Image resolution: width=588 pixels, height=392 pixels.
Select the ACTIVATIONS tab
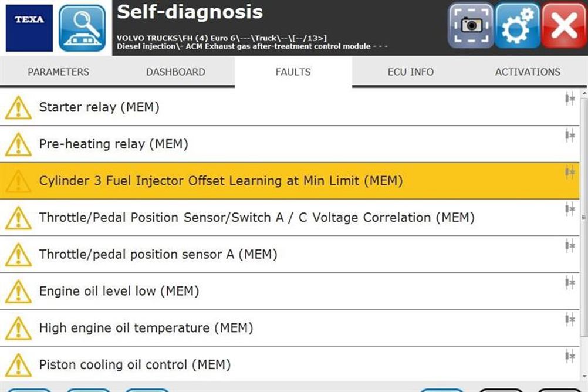528,72
